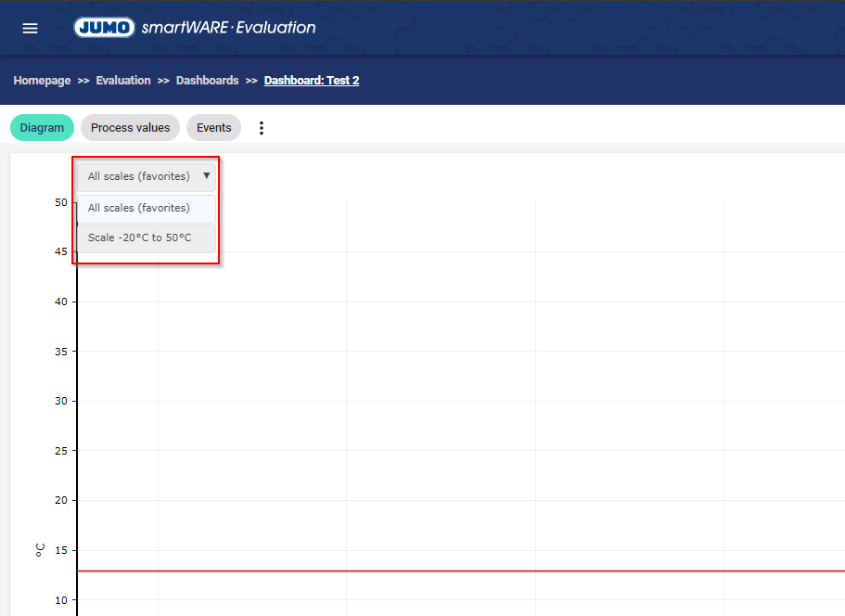The height and width of the screenshot is (616, 845).
Task: Click the 'Dashboard: Test 2' breadcrumb
Action: 312,81
